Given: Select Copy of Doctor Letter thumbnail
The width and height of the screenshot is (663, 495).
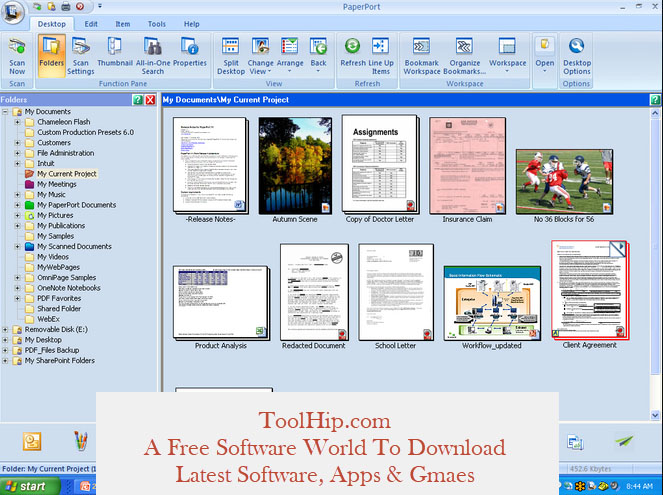Looking at the screenshot, I should (x=381, y=164).
